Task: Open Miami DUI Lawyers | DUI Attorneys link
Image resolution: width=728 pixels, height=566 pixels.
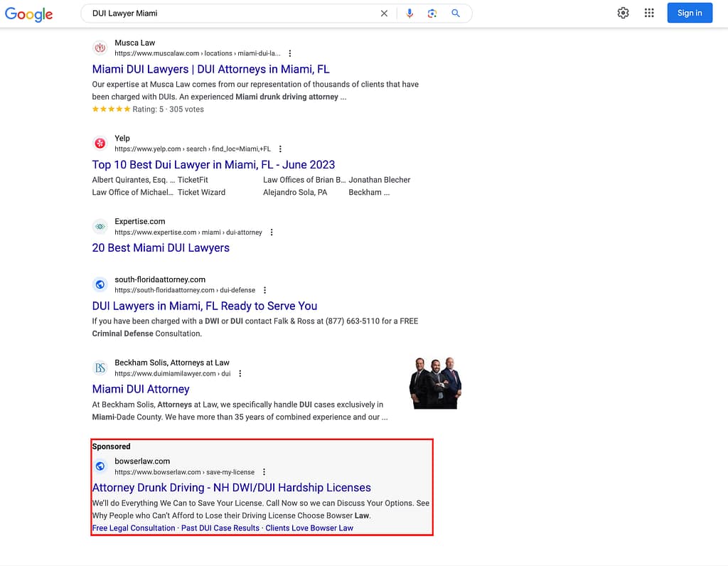Action: click(x=210, y=69)
